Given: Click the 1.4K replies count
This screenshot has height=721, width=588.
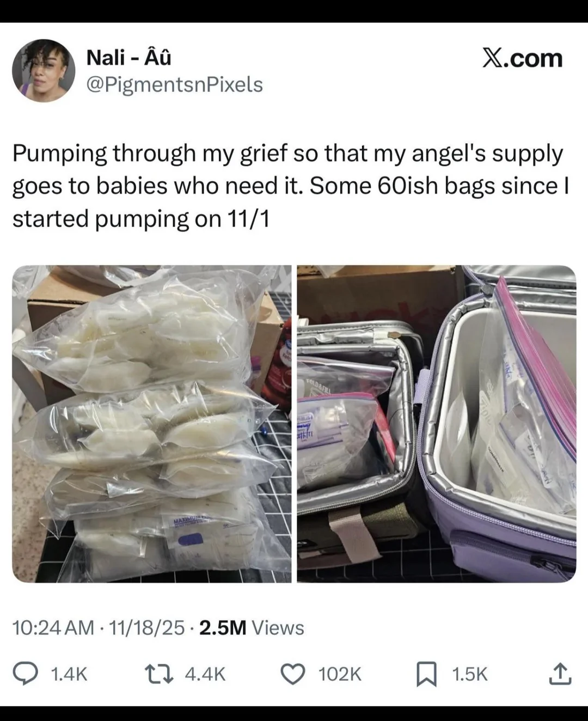Looking at the screenshot, I should [x=69, y=674].
